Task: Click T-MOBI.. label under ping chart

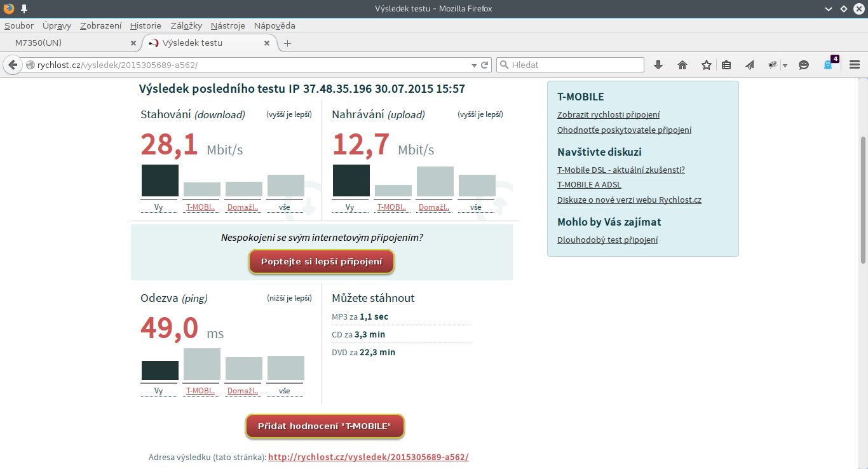Action: point(200,391)
